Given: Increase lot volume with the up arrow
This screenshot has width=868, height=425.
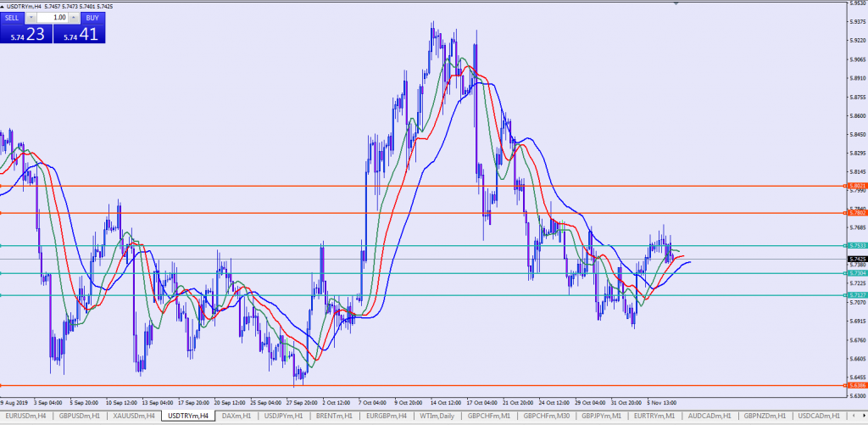Looking at the screenshot, I should click(74, 17).
